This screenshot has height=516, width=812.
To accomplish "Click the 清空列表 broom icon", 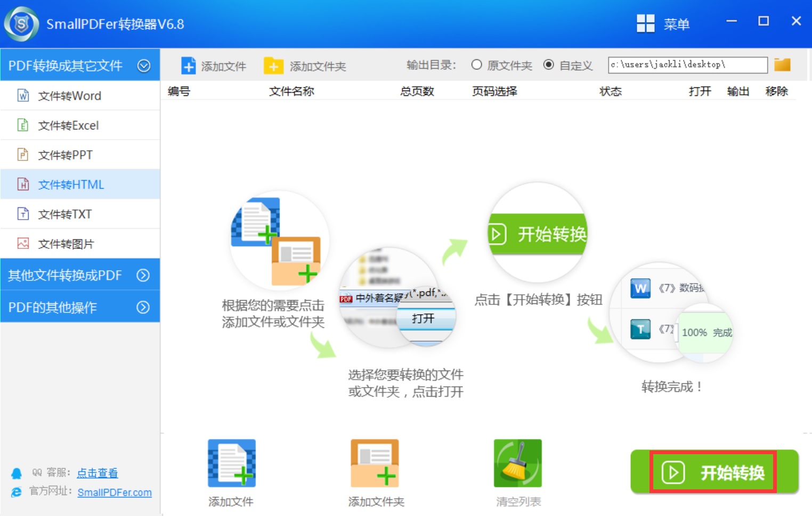I will 518,463.
